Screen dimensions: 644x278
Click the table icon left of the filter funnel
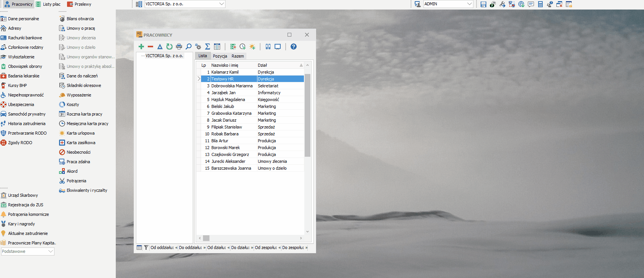(x=139, y=247)
